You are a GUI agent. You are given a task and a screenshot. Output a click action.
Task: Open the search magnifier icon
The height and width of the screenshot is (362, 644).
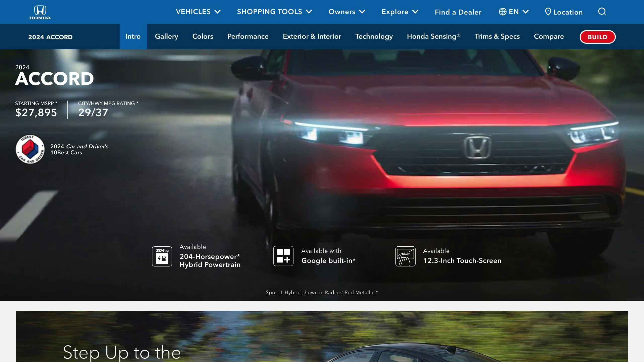point(602,12)
